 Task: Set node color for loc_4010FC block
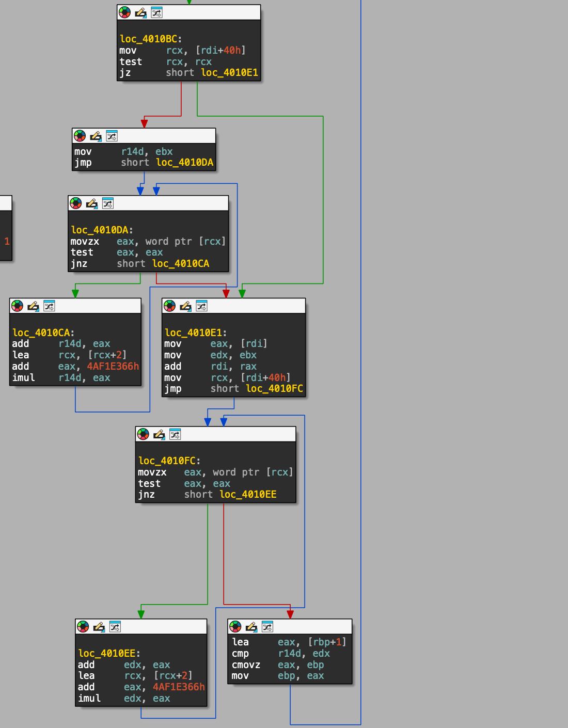pyautogui.click(x=144, y=434)
